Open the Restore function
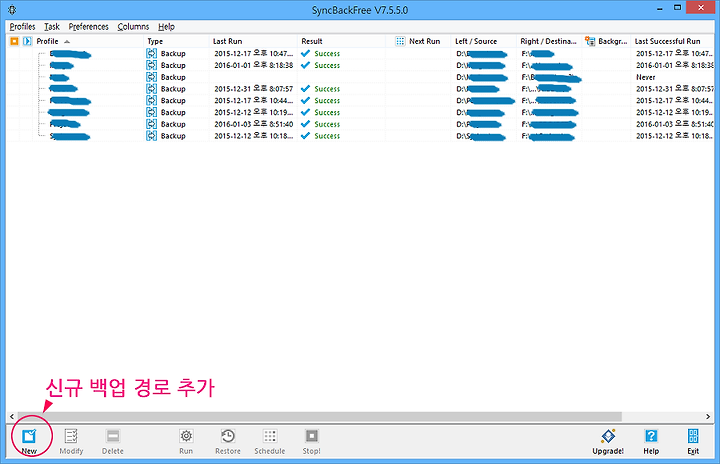720x464 pixels. [x=228, y=441]
